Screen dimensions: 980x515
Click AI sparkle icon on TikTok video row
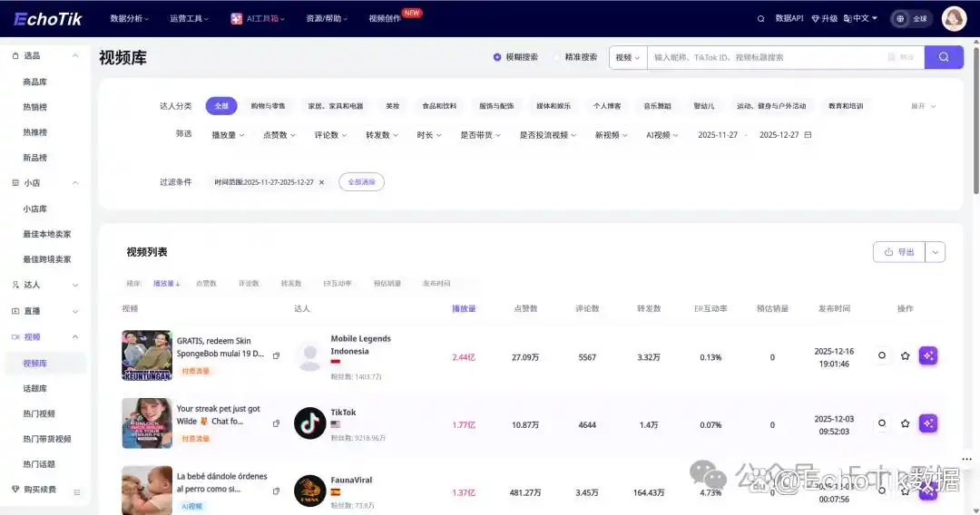[927, 423]
